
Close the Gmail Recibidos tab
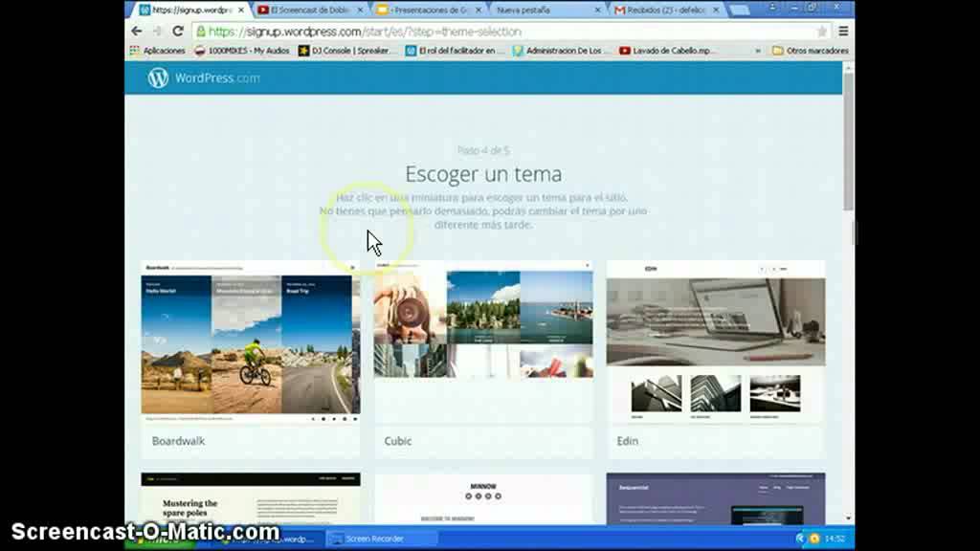point(716,10)
